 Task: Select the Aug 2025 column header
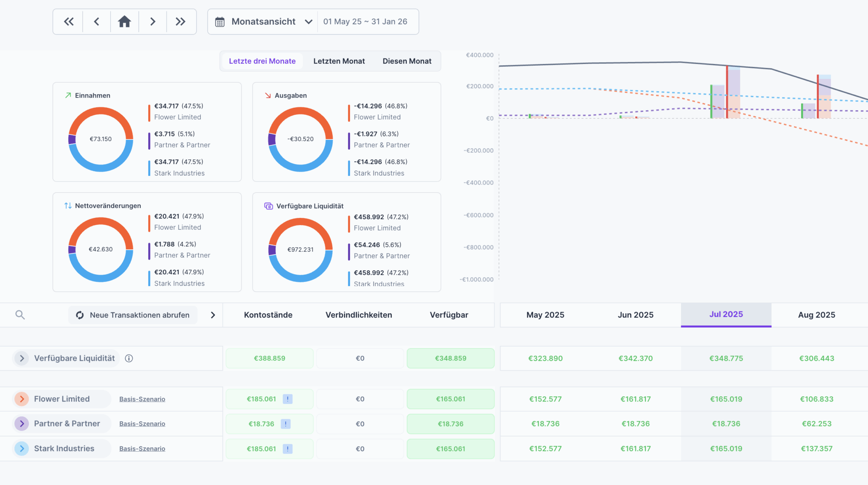pyautogui.click(x=816, y=315)
